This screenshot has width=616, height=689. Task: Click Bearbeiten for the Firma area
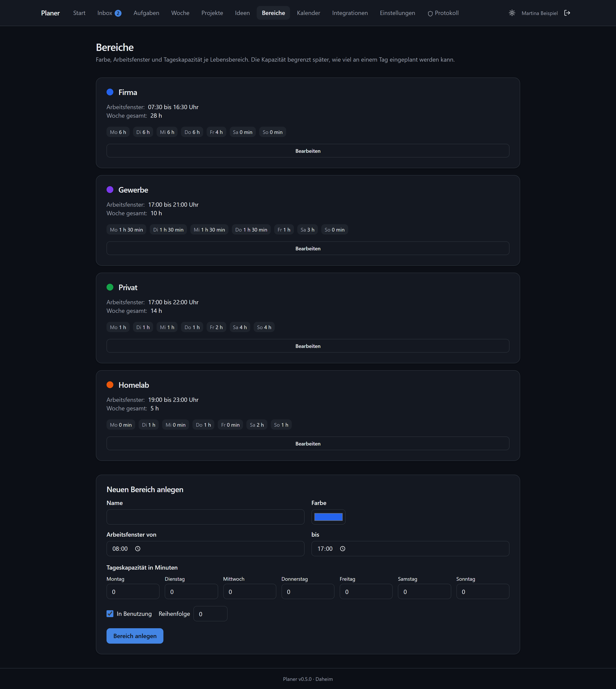point(308,151)
